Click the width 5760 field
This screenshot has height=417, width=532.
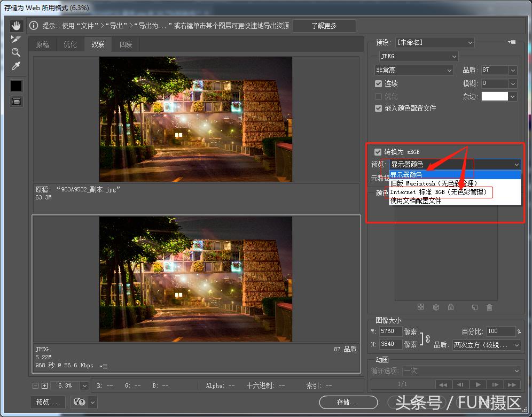click(390, 331)
